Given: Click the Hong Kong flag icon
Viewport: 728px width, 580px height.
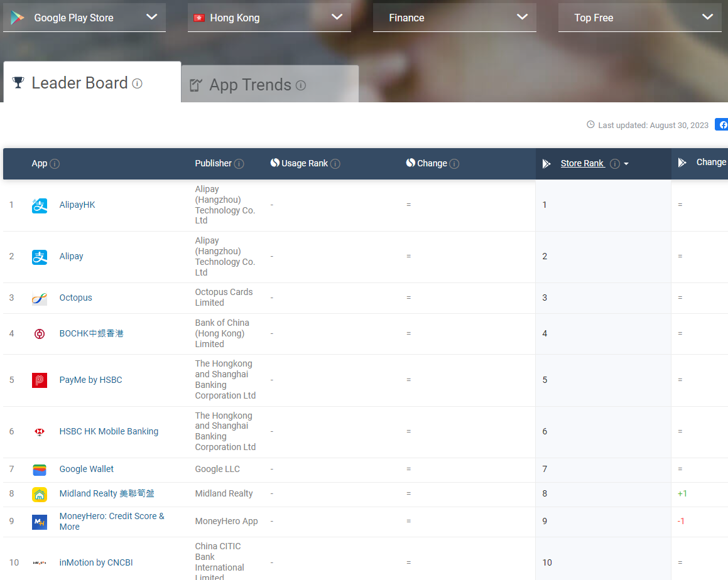Looking at the screenshot, I should [x=199, y=18].
